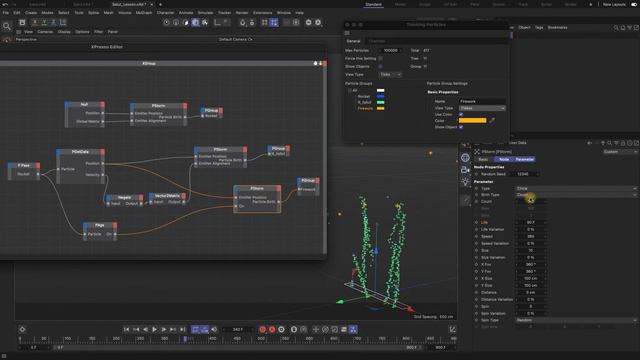Open the Birth Type dropdown
The width and height of the screenshot is (640, 360).
click(576, 195)
